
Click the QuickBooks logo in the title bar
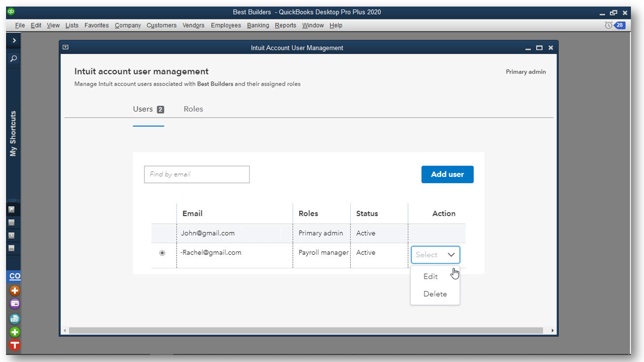[11, 12]
